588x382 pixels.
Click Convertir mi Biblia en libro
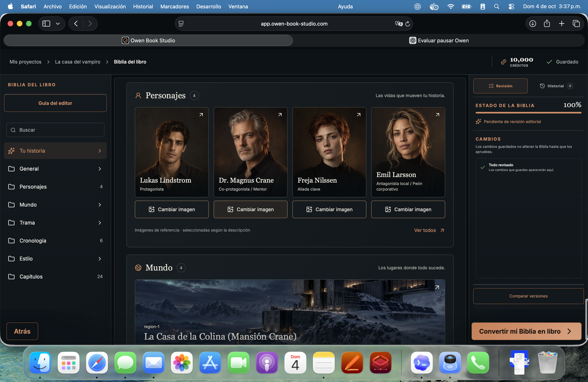point(526,331)
